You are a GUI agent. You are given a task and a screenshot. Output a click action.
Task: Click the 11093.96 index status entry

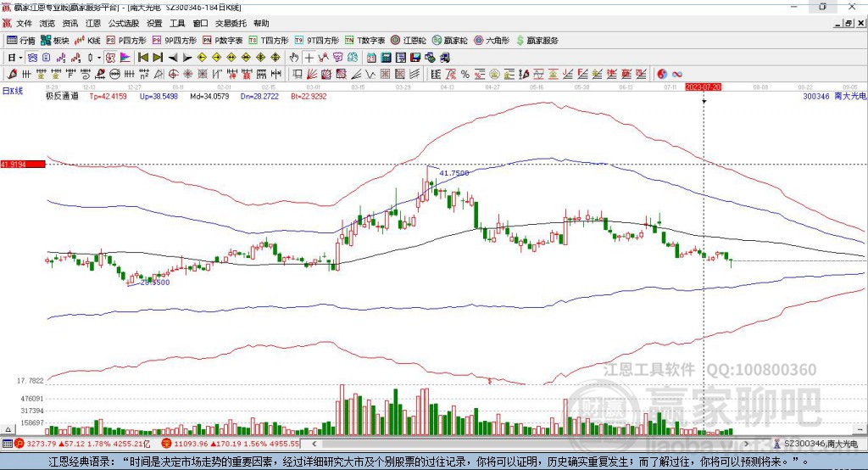[231, 444]
